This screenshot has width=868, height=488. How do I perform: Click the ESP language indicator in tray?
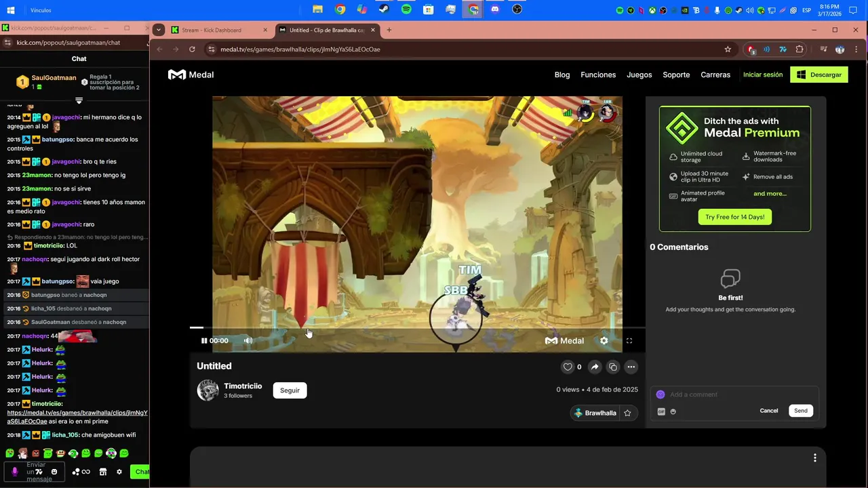pyautogui.click(x=807, y=10)
